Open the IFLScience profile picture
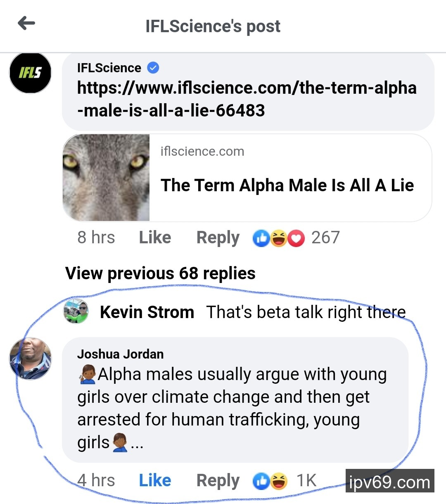The image size is (446, 504). [x=31, y=73]
